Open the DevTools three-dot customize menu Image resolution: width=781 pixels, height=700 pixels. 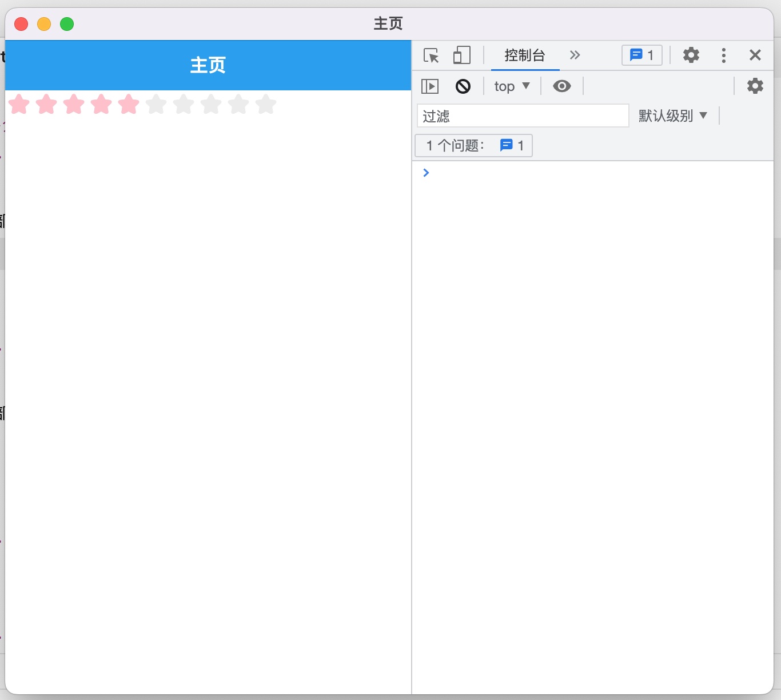(x=724, y=55)
